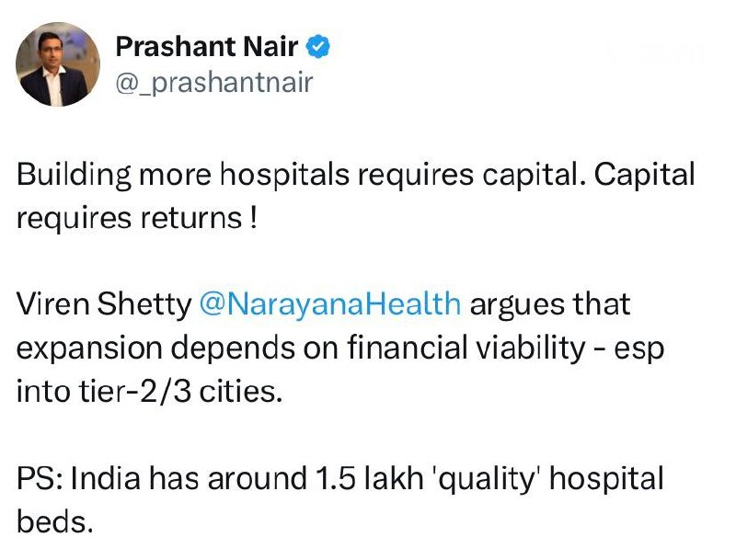Click the words "argues that"
The image size is (736, 560).
point(550,305)
